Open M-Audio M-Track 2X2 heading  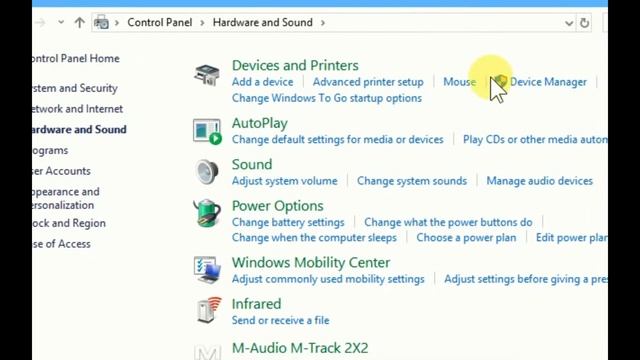coord(300,348)
